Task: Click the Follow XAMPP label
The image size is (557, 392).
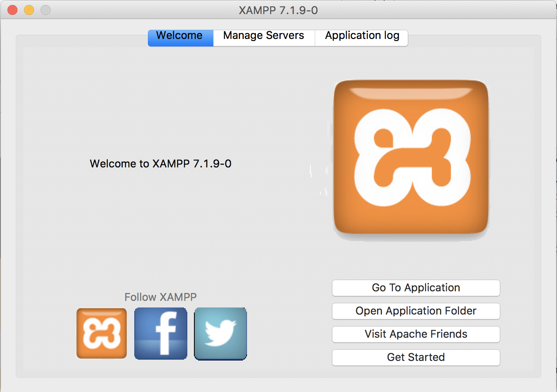Action: [x=161, y=297]
